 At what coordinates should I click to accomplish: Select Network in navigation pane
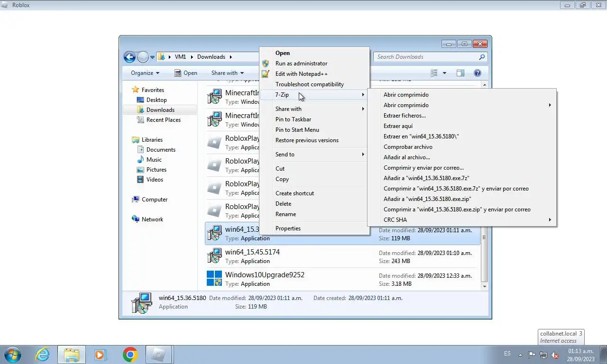pos(147,219)
